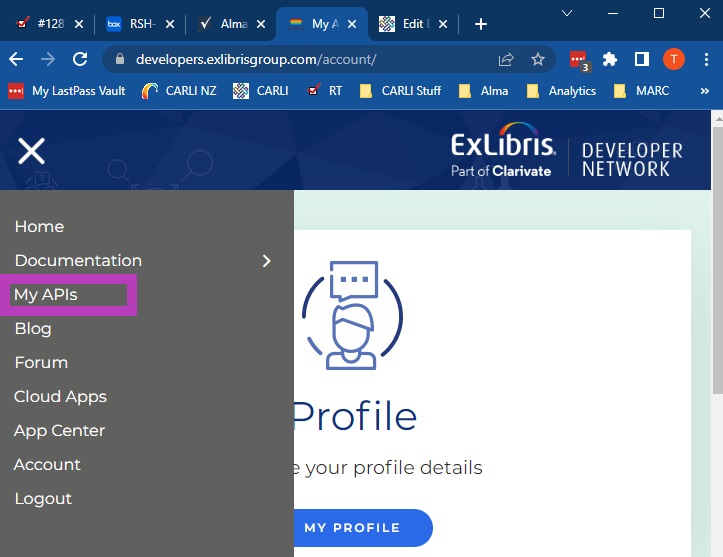Open My LastPass Vault bookmark
Screen dimensions: 723x557
click(x=67, y=91)
